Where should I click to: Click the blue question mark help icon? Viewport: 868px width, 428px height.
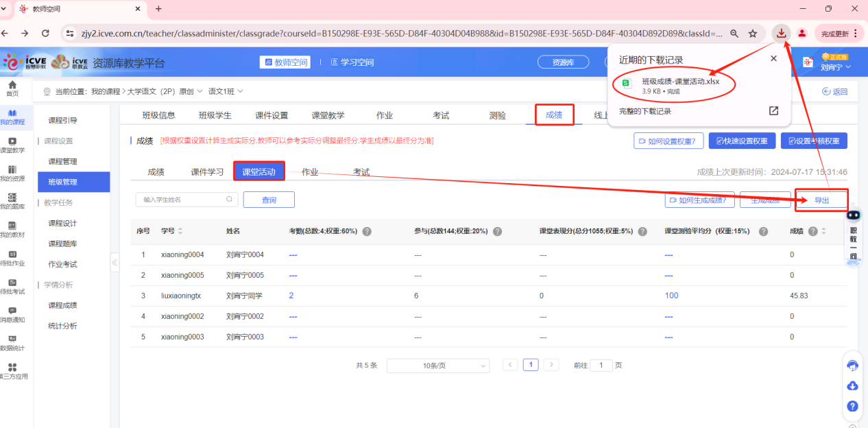click(x=853, y=406)
